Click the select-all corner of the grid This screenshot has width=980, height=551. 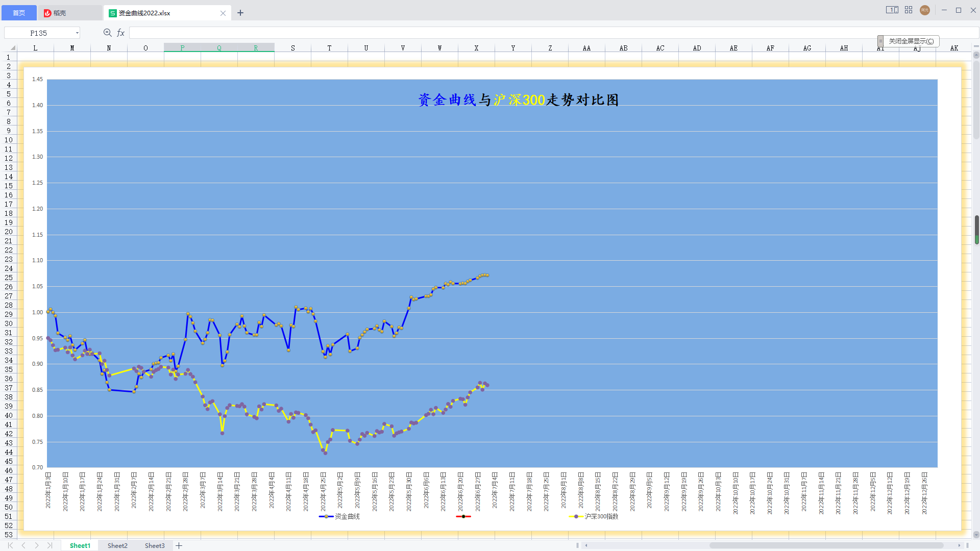point(12,48)
